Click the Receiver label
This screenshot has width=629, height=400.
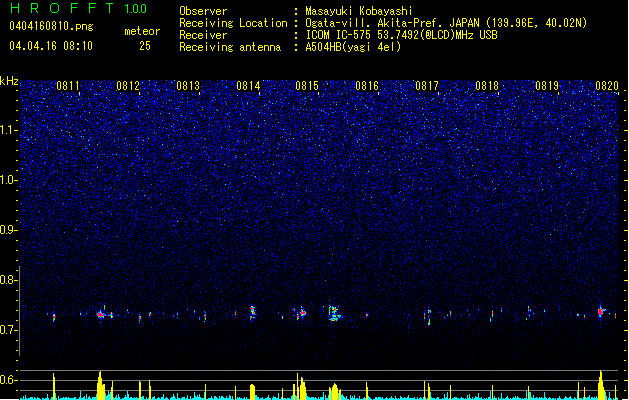[203, 35]
